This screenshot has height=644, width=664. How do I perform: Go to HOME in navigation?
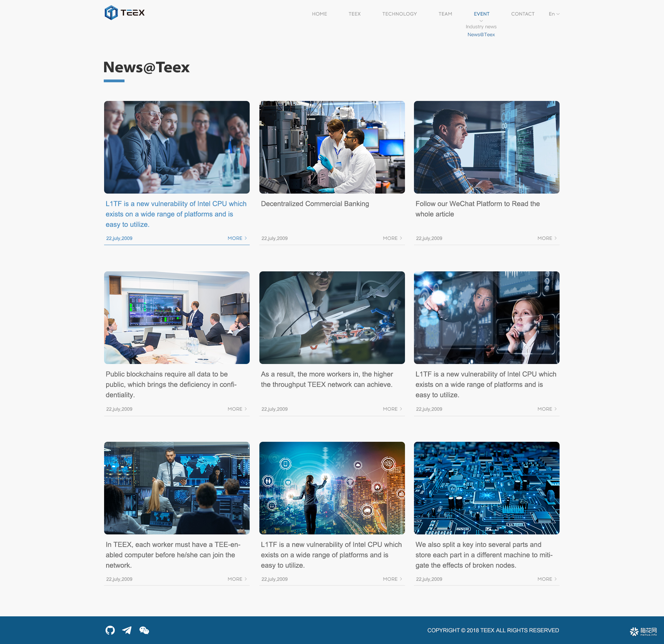point(320,14)
